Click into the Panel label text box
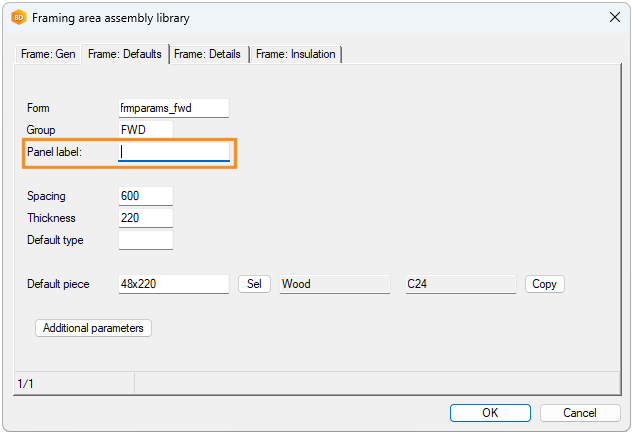635x435 pixels. 174,152
